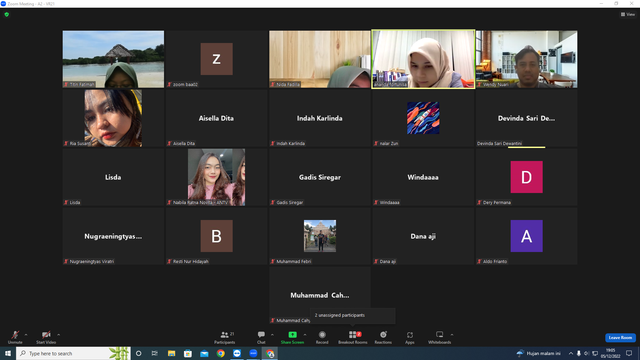Open share options arrow beside Share Screen

pyautogui.click(x=305, y=335)
